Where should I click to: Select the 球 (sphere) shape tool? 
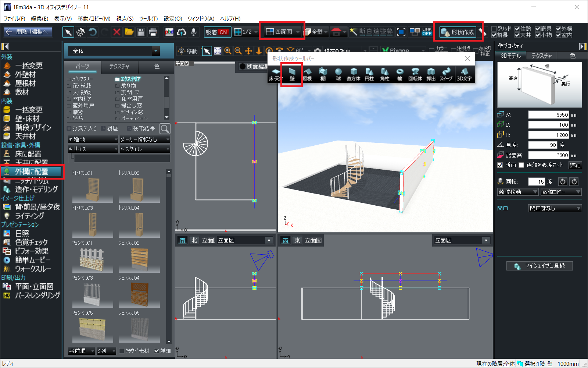click(338, 74)
